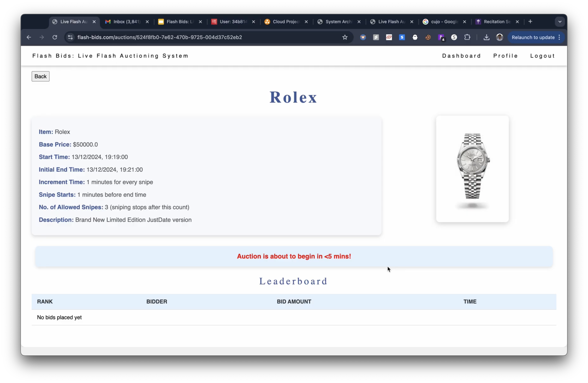Open the cookie-shaped extension icon

(x=428, y=37)
